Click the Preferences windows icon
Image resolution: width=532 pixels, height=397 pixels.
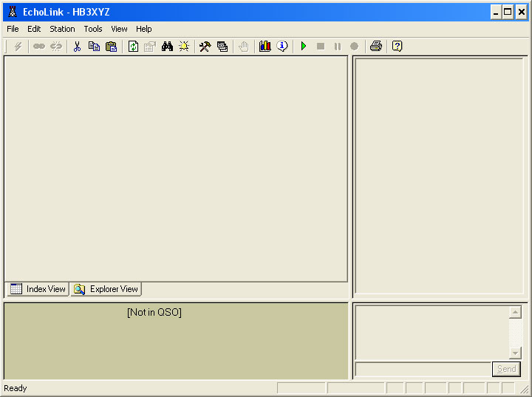tap(222, 47)
